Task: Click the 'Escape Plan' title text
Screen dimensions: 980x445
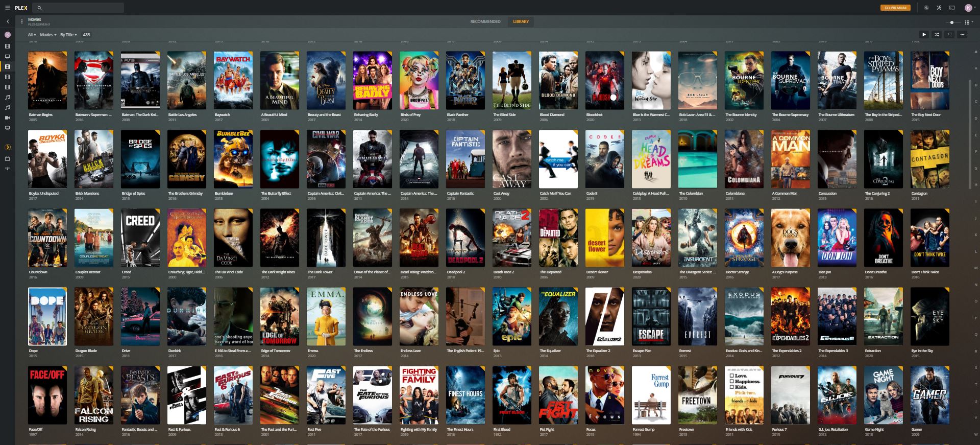Action: pos(642,351)
